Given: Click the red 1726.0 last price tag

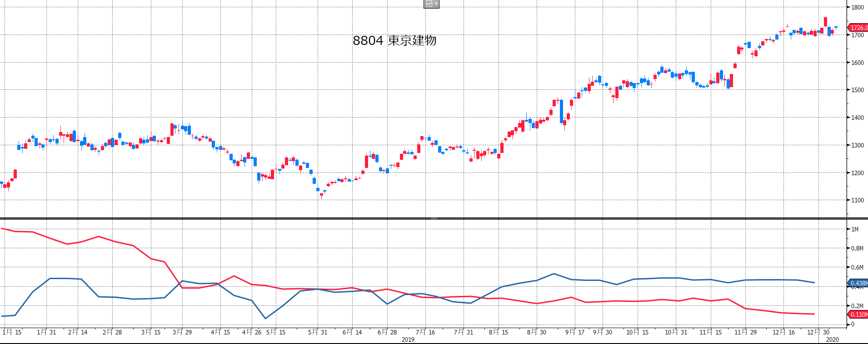Looking at the screenshot, I should click(x=858, y=28).
